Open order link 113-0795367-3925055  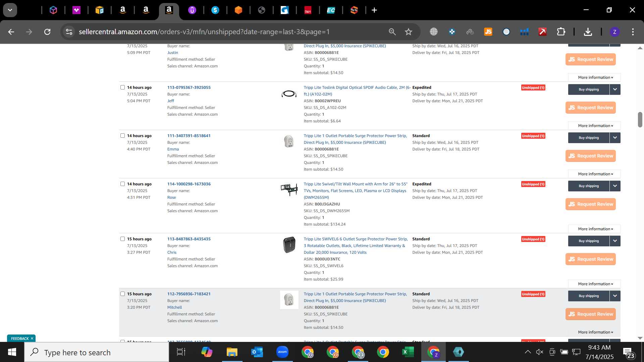tap(189, 87)
